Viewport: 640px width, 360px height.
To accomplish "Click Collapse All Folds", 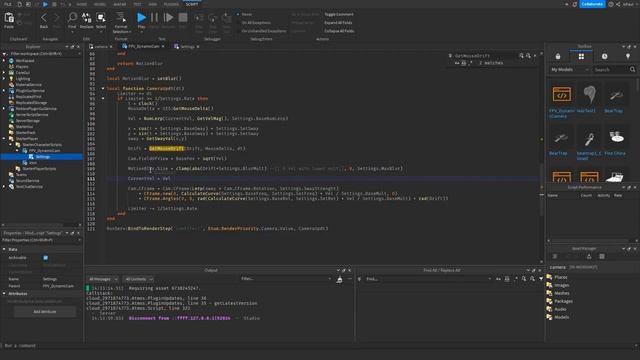I will tap(339, 31).
